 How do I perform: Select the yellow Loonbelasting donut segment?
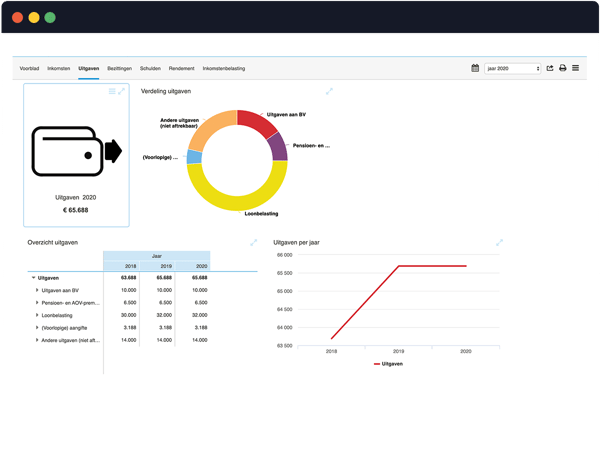pyautogui.click(x=237, y=198)
